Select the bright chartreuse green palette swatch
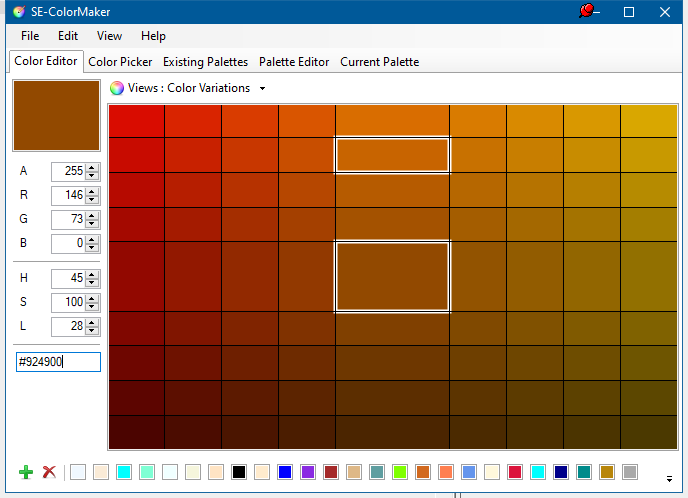 (x=400, y=472)
